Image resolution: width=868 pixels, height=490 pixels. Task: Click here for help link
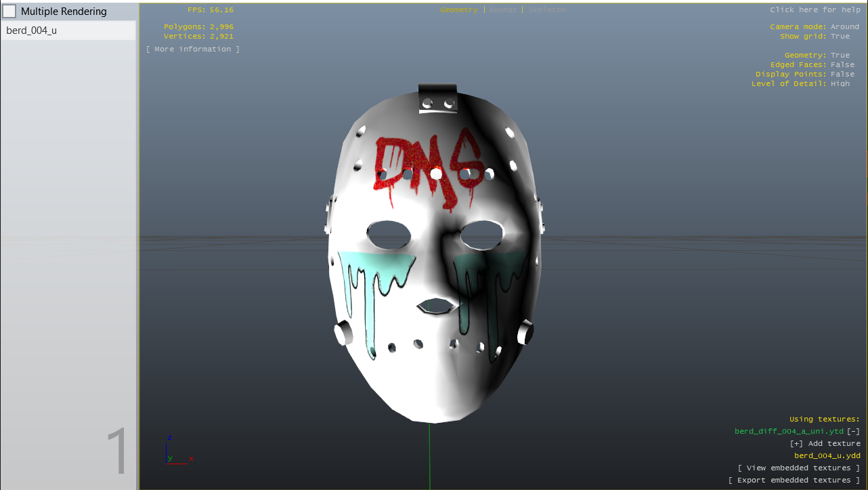pyautogui.click(x=815, y=10)
